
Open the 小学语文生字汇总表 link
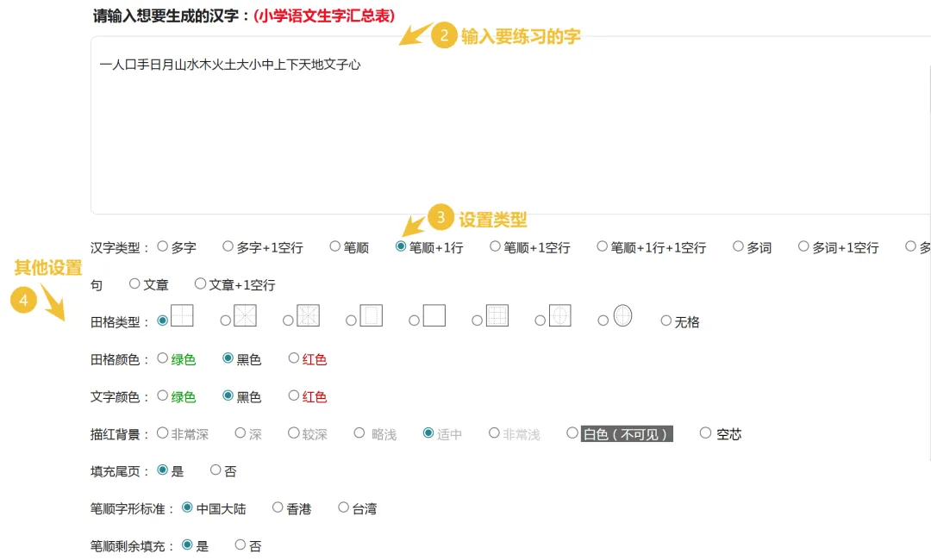tap(324, 16)
